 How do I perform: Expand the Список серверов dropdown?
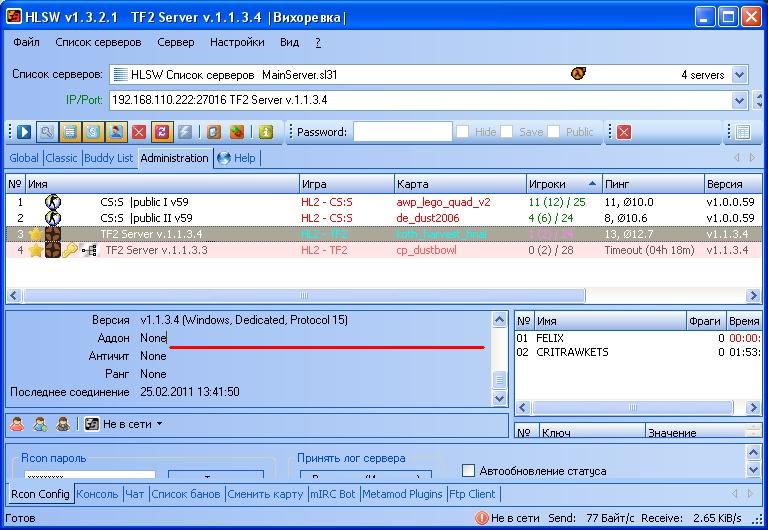740,75
